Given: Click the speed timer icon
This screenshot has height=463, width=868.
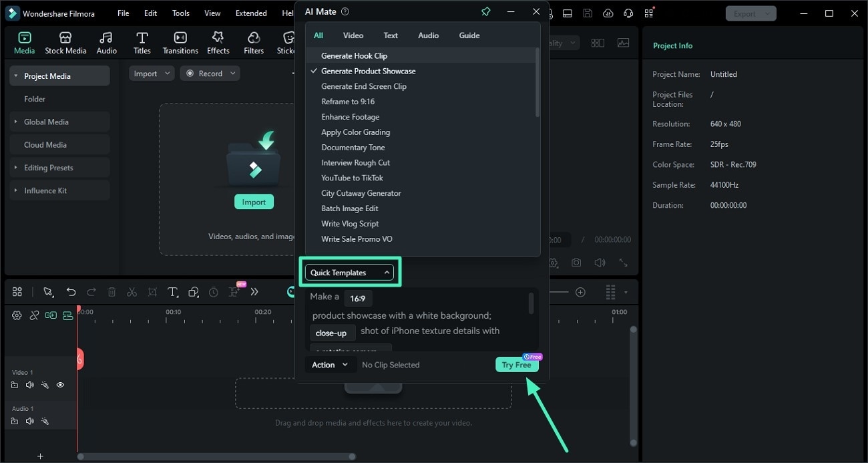Looking at the screenshot, I should tap(213, 292).
